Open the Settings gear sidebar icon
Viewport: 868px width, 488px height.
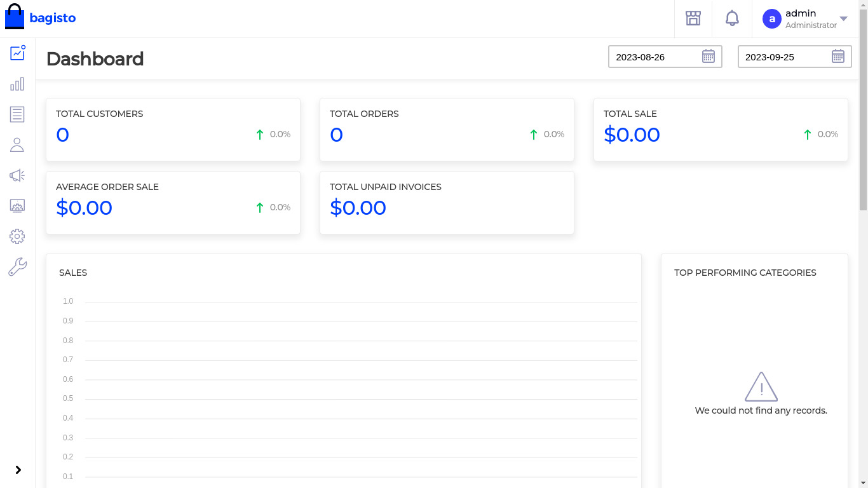click(x=17, y=236)
